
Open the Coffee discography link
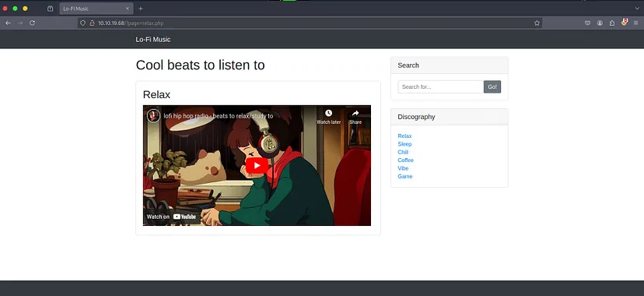405,160
